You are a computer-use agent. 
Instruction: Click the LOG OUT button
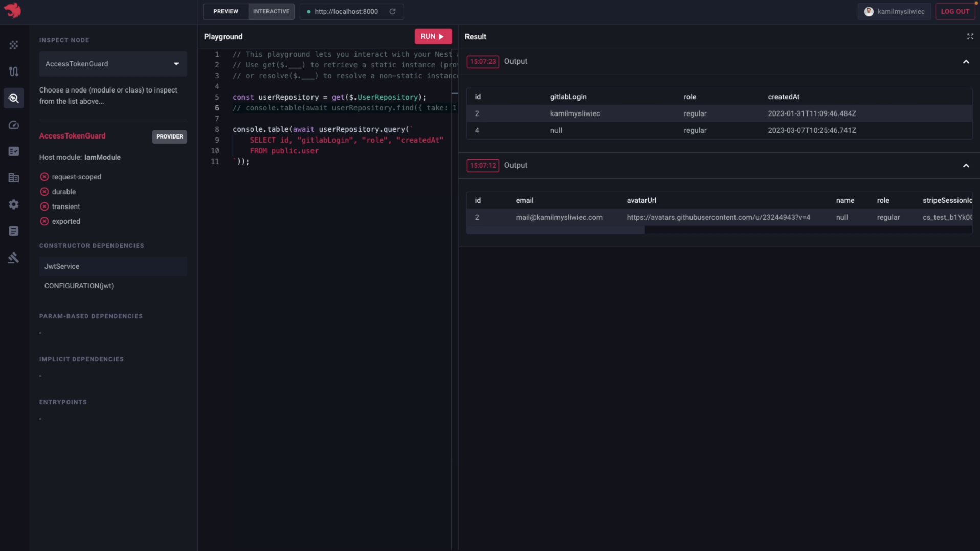coord(954,11)
